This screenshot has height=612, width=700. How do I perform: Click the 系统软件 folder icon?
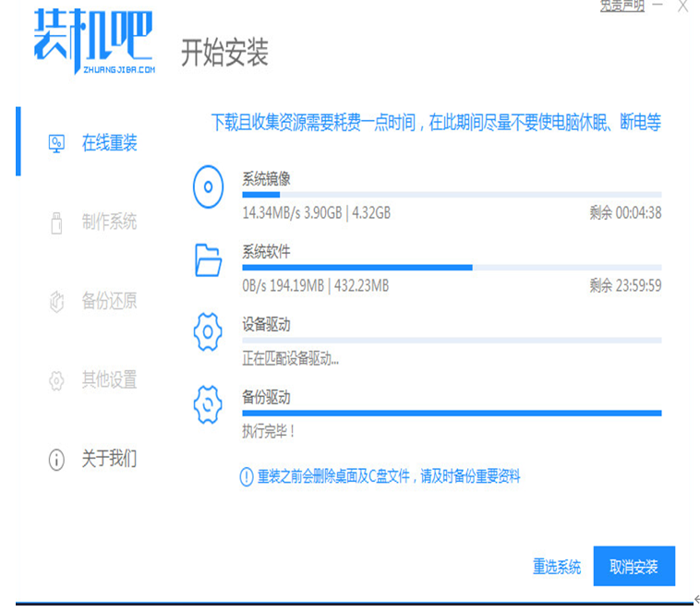pos(209,261)
